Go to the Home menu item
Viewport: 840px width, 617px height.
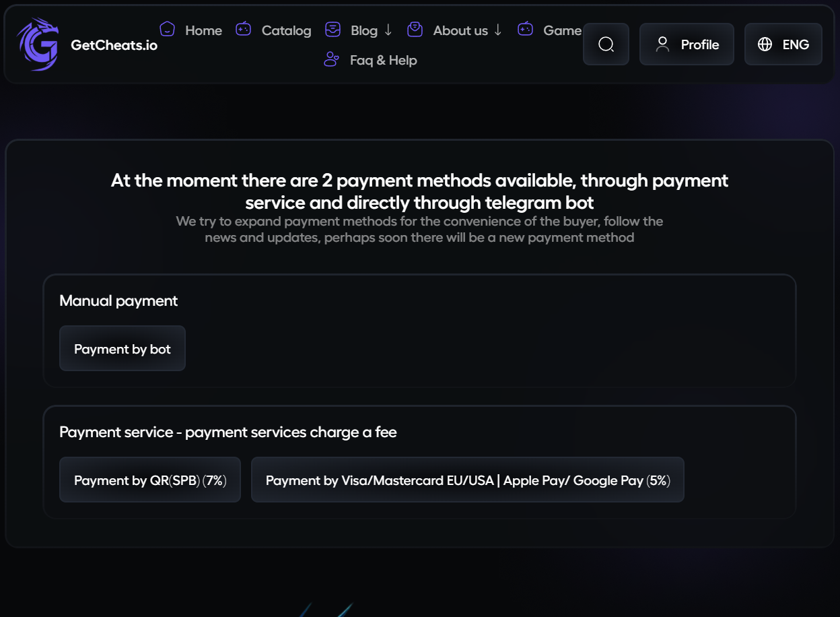(203, 30)
